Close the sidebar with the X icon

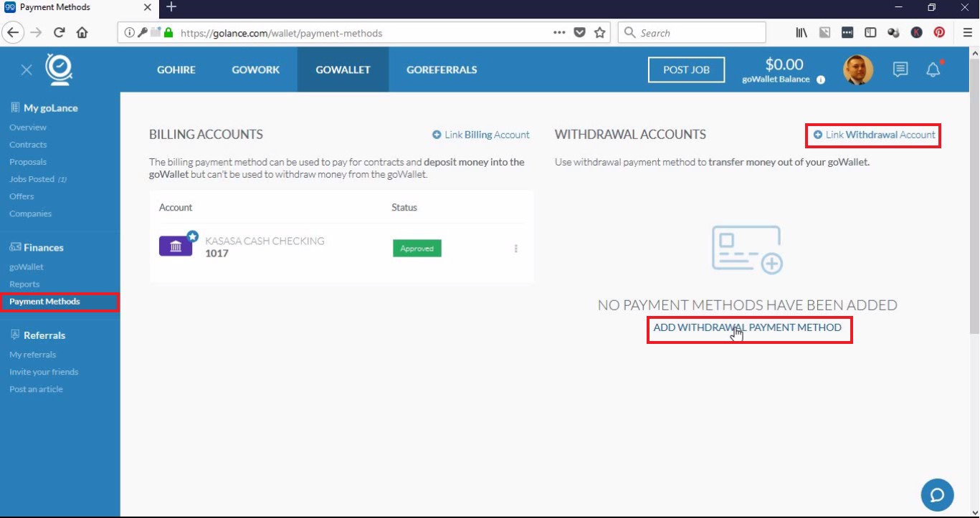[x=27, y=69]
